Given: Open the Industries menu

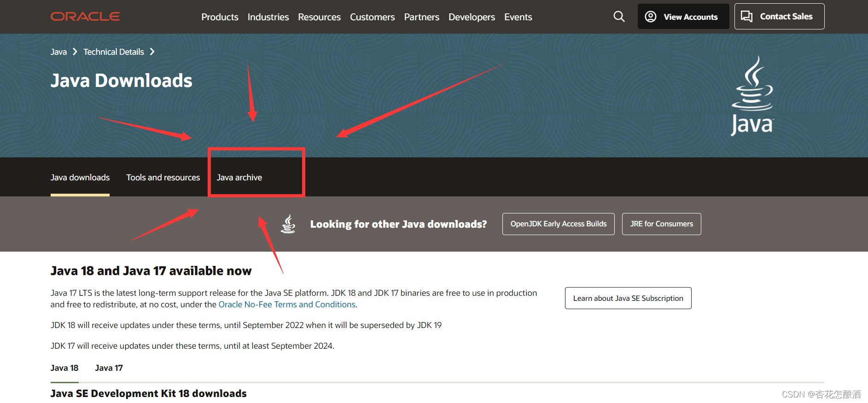Looking at the screenshot, I should point(268,17).
